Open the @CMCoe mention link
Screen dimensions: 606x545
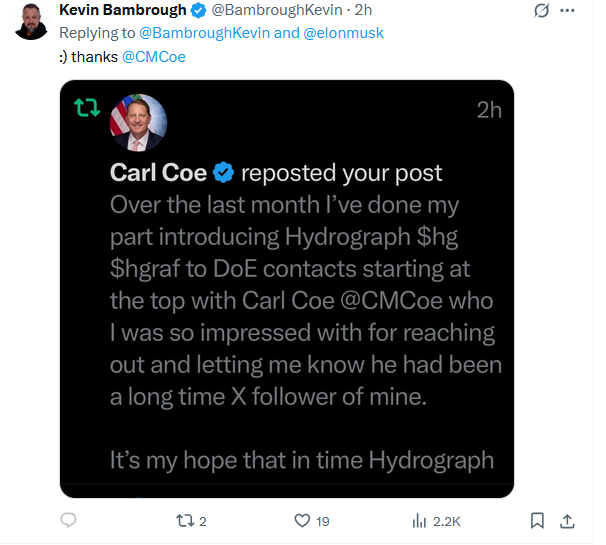(x=154, y=56)
